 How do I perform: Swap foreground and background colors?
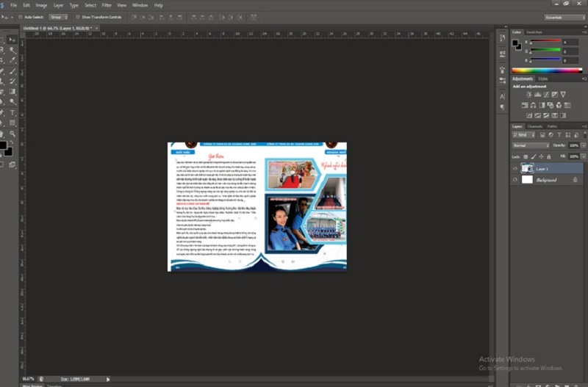tap(12, 142)
